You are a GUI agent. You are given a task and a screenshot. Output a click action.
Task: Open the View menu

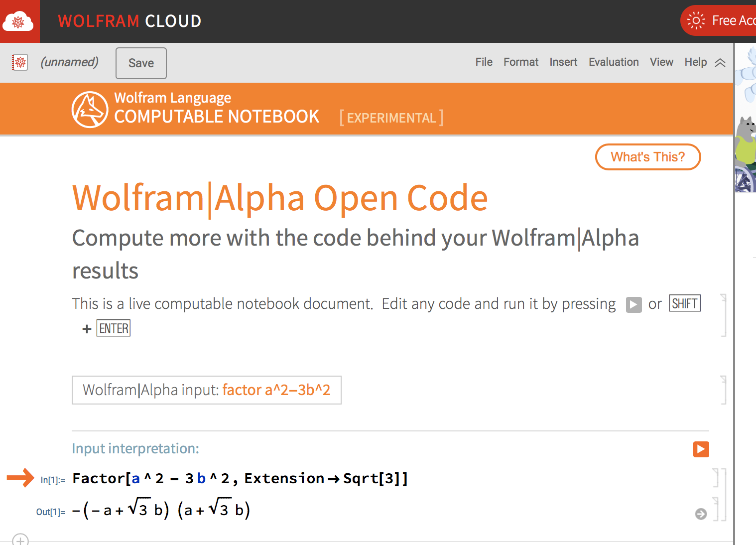pos(661,62)
